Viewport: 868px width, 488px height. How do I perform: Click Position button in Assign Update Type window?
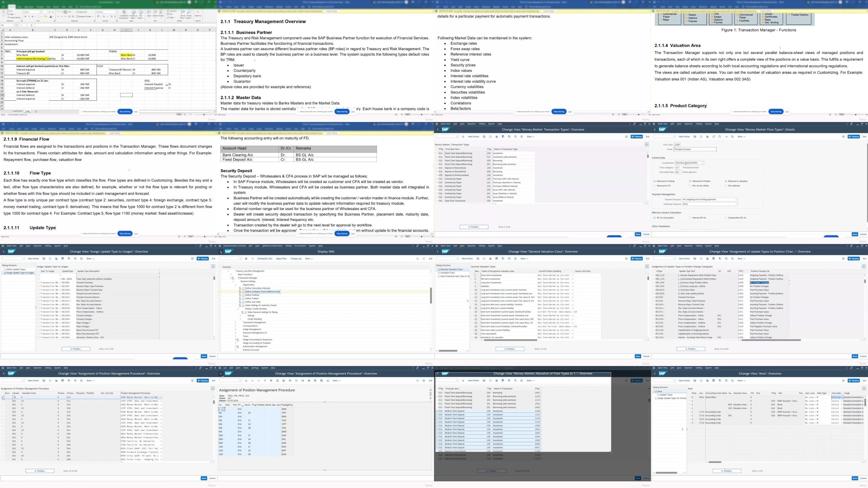[x=76, y=349]
